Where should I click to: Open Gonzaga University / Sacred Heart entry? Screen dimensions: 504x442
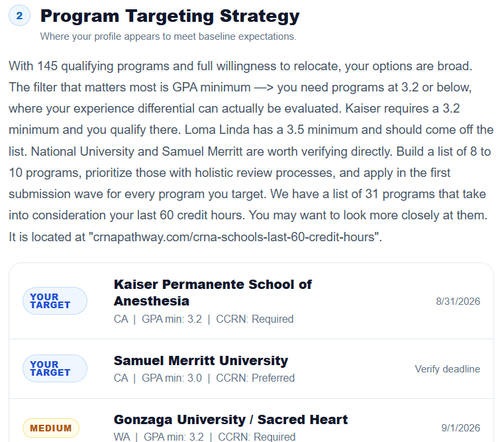tap(230, 419)
